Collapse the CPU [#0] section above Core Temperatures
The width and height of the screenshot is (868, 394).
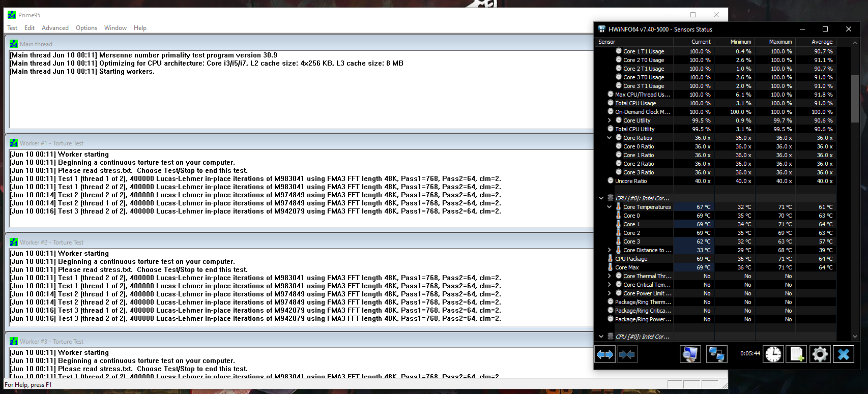[601, 198]
